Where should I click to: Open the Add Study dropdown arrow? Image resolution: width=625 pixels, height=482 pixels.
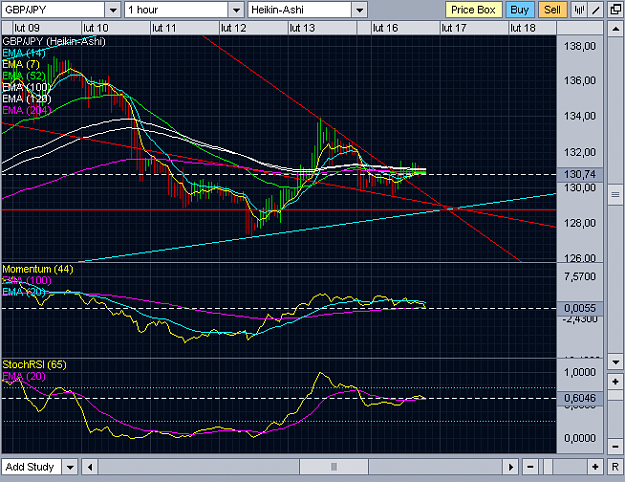pos(70,466)
